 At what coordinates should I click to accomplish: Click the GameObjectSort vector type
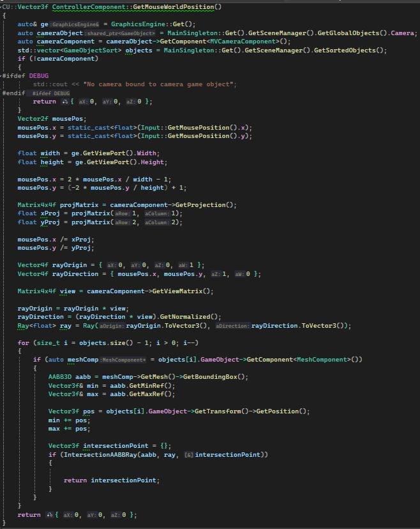pyautogui.click(x=91, y=50)
